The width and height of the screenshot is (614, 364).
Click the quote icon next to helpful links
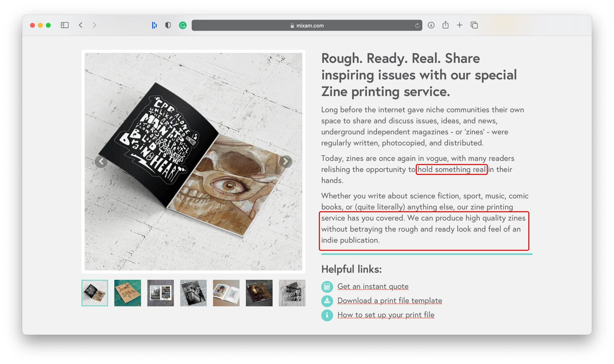(326, 286)
